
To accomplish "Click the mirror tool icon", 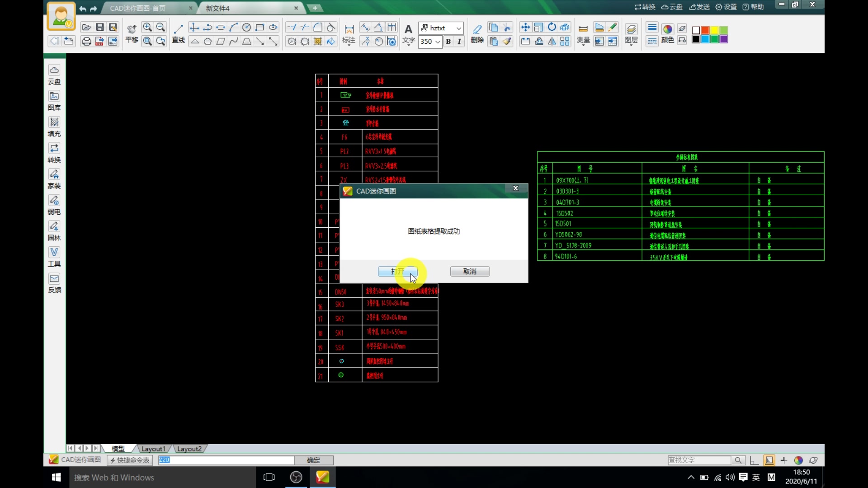I will pyautogui.click(x=552, y=42).
